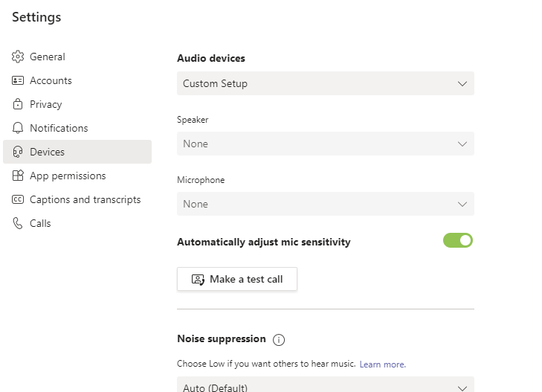Image resolution: width=542 pixels, height=392 pixels.
Task: Select the App permissions menu item
Action: 77,176
